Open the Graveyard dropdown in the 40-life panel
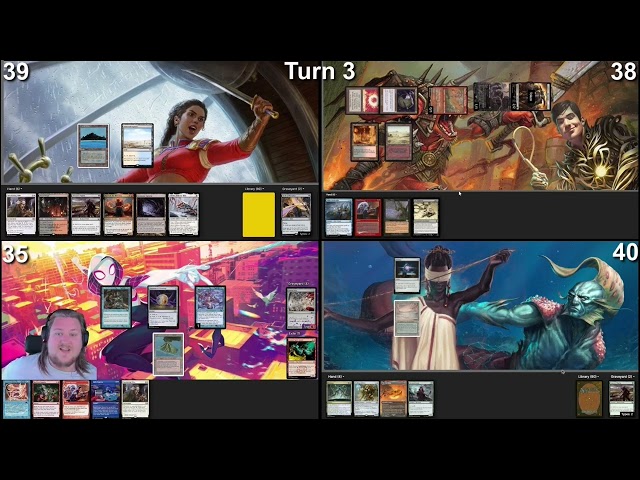The image size is (640, 480). point(622,376)
